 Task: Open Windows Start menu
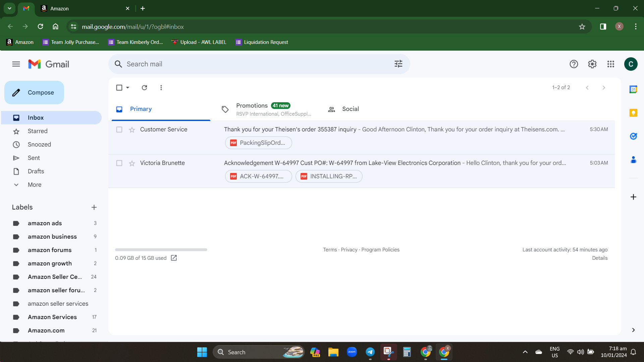pyautogui.click(x=202, y=352)
